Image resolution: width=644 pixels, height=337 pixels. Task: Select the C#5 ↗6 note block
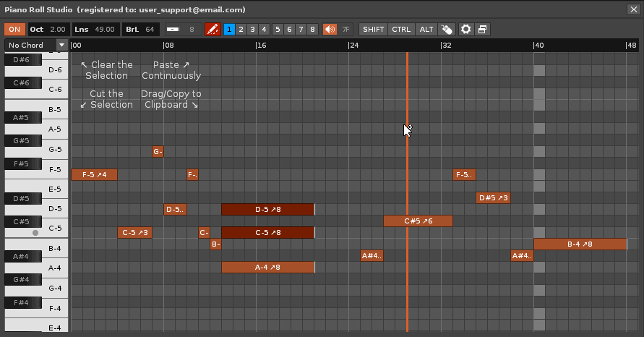418,221
